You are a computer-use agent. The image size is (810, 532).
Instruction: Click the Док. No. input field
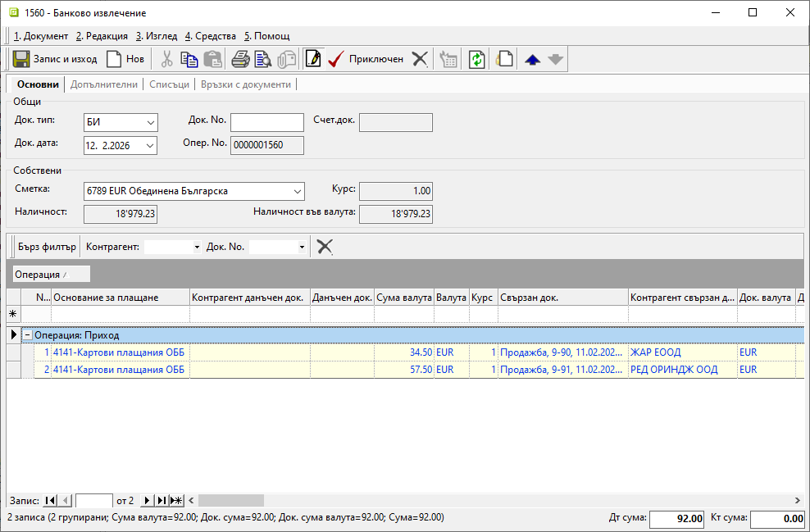click(x=266, y=122)
